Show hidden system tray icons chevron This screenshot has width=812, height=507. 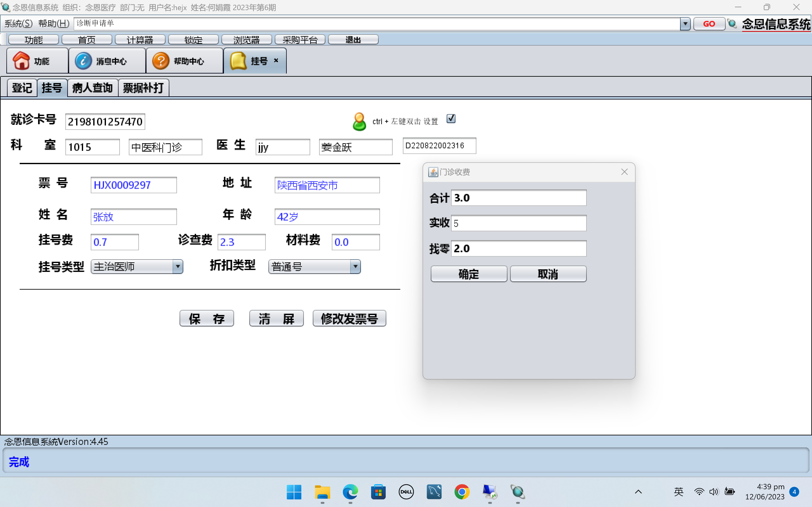coord(638,492)
